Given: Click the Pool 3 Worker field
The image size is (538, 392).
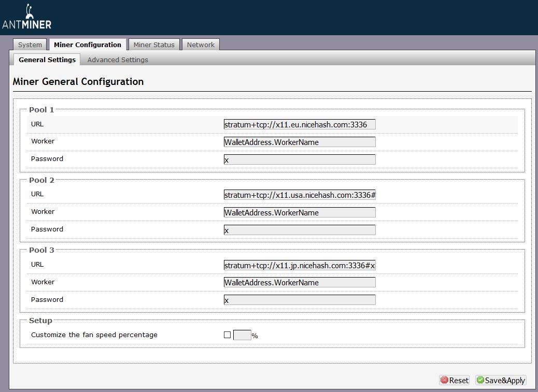Looking at the screenshot, I should [x=300, y=282].
